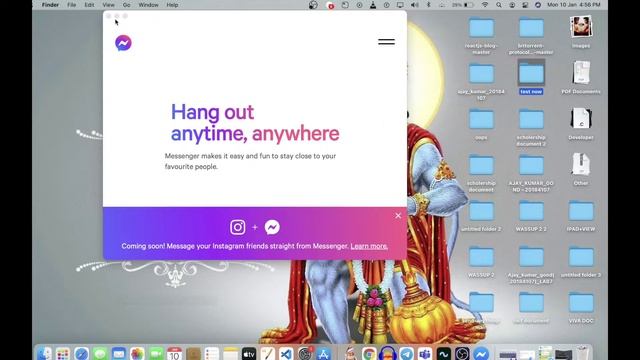This screenshot has width=640, height=360.
Task: Open System Preferences from the Dock
Action: [x=304, y=353]
